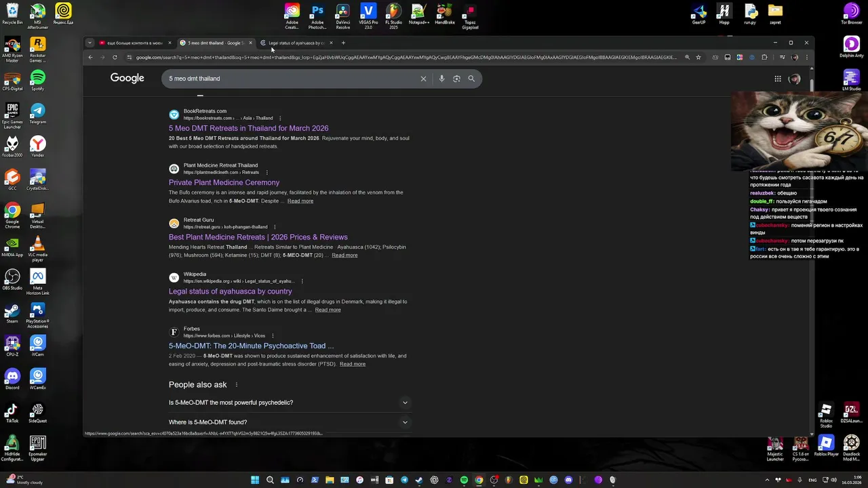Screen dimensions: 868x488
Task: Open taskbar weather widget 'Mostly cloudy'
Action: [23, 480]
